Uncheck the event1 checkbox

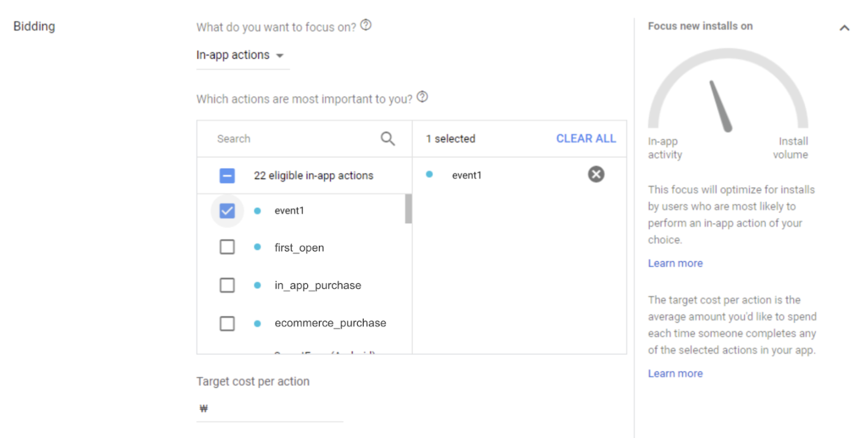227,210
